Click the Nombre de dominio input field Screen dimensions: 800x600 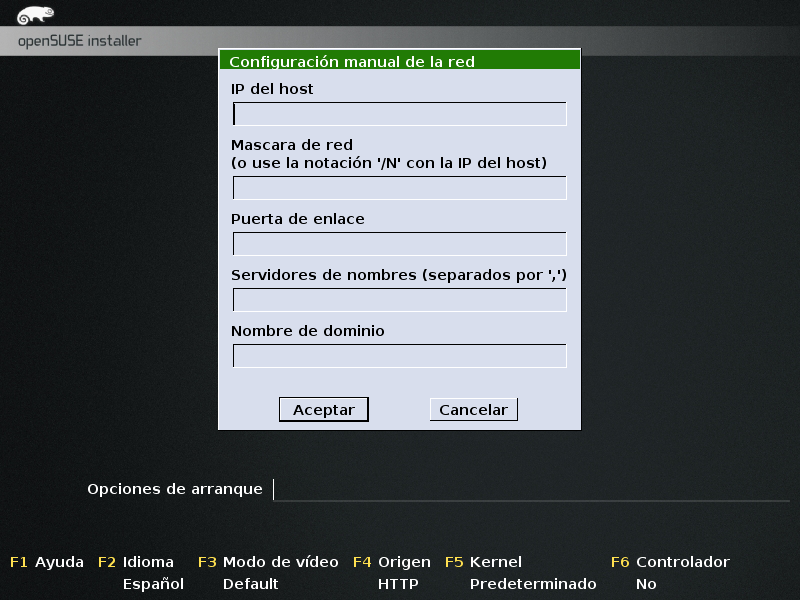tap(399, 354)
